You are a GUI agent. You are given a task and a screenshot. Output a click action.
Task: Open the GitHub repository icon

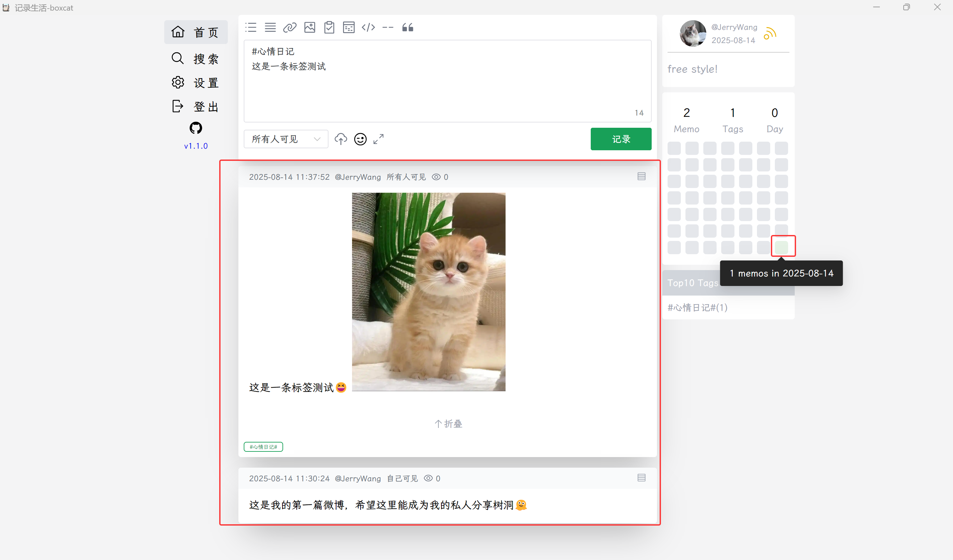point(195,128)
